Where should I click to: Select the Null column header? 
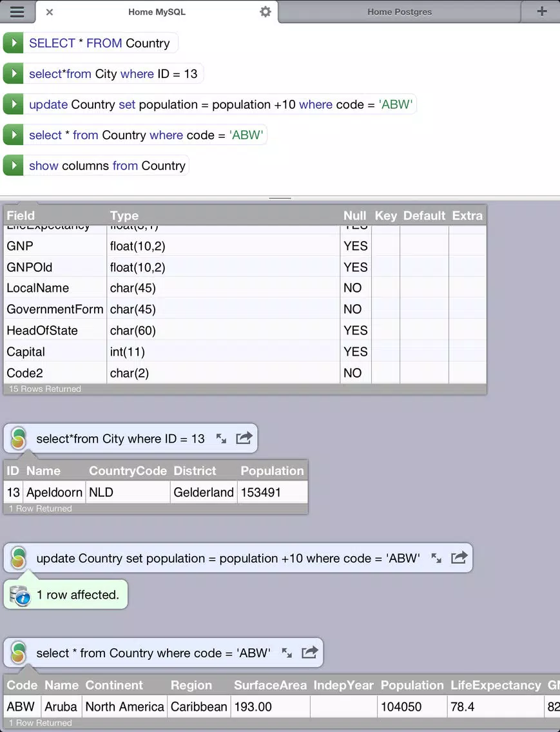[x=355, y=216]
